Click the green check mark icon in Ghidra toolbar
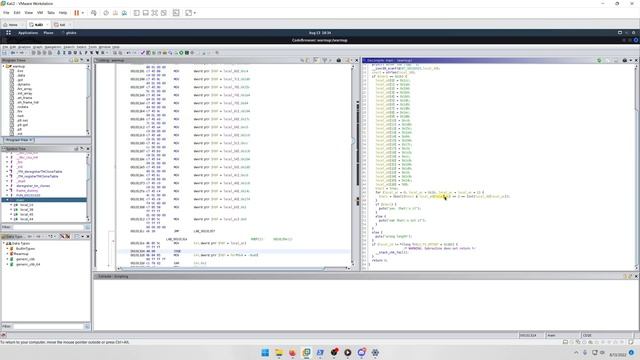 pyautogui.click(x=142, y=53)
